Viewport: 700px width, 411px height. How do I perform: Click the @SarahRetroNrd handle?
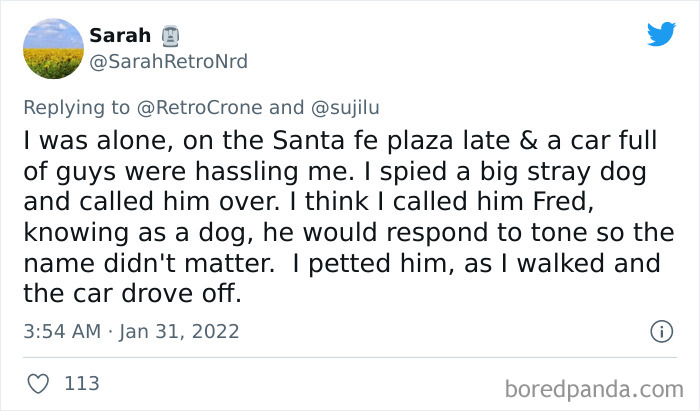coord(169,62)
